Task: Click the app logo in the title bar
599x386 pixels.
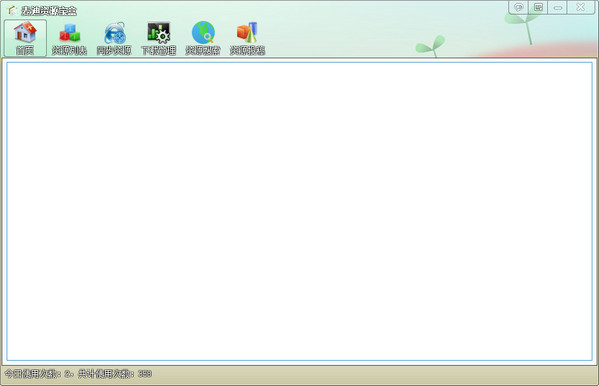Action: point(13,11)
